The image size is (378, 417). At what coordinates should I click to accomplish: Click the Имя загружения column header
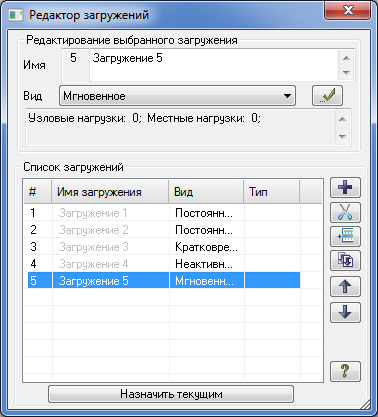pyautogui.click(x=110, y=192)
